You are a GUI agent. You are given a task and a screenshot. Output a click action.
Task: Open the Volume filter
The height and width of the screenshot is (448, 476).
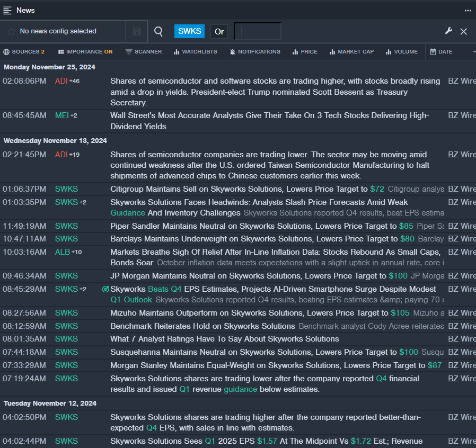point(401,52)
